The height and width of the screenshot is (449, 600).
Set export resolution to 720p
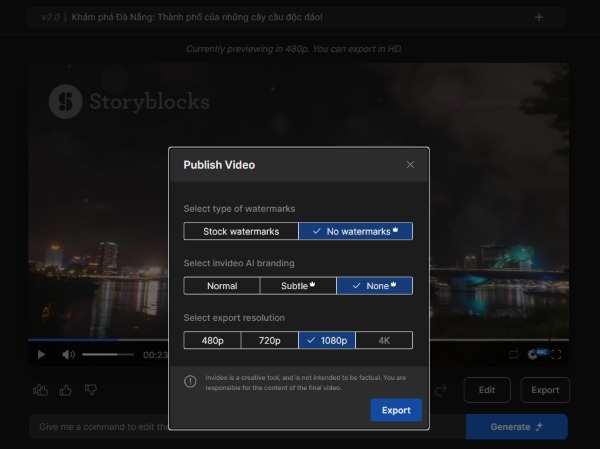269,340
